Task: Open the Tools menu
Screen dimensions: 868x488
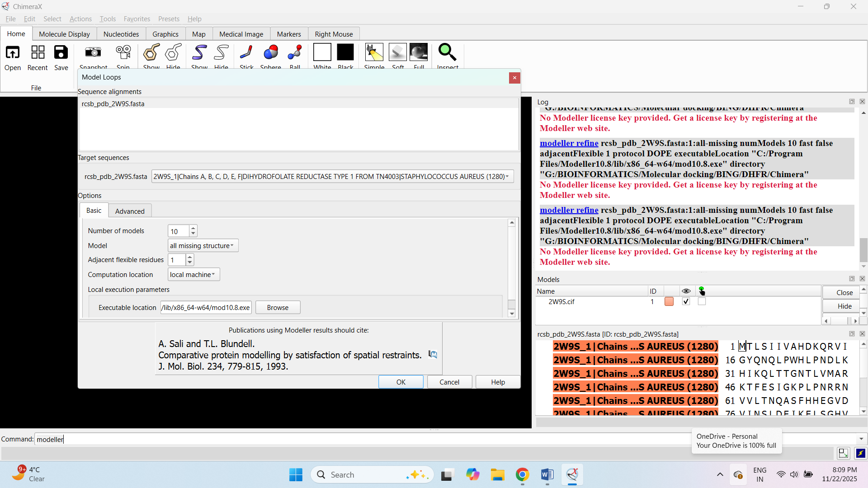Action: pyautogui.click(x=108, y=19)
